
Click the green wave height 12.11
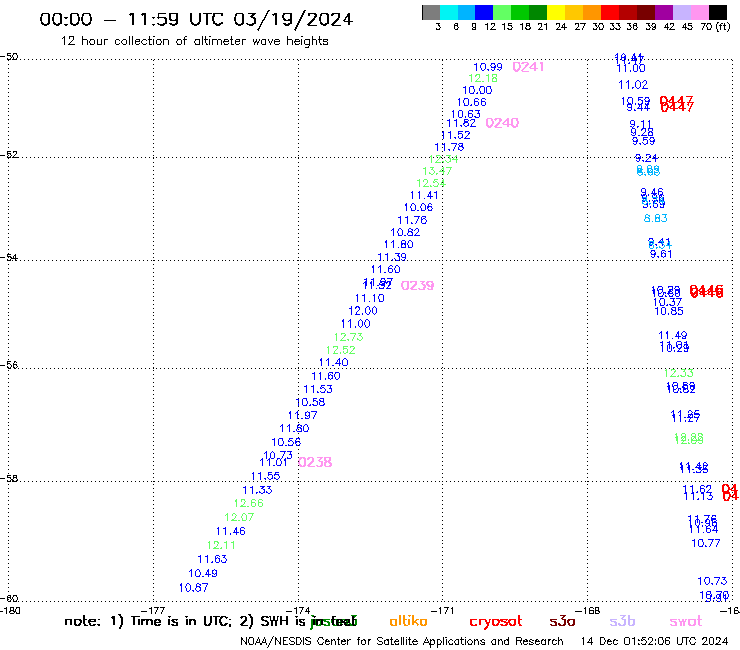tap(221, 545)
